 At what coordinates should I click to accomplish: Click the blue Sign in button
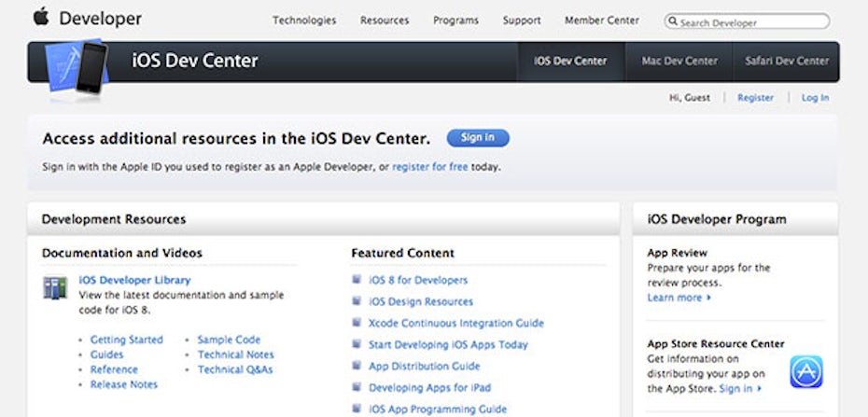coord(478,138)
